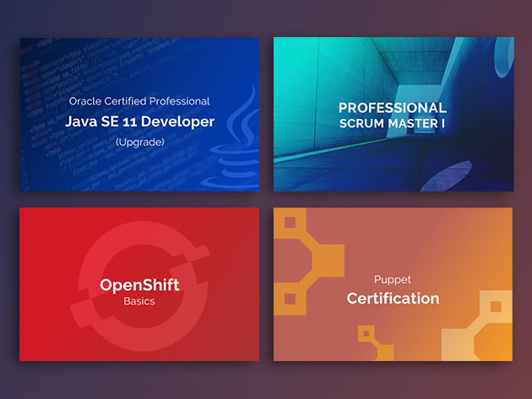532x399 pixels.
Task: Click the "OpenShift" heading text
Action: click(x=139, y=285)
